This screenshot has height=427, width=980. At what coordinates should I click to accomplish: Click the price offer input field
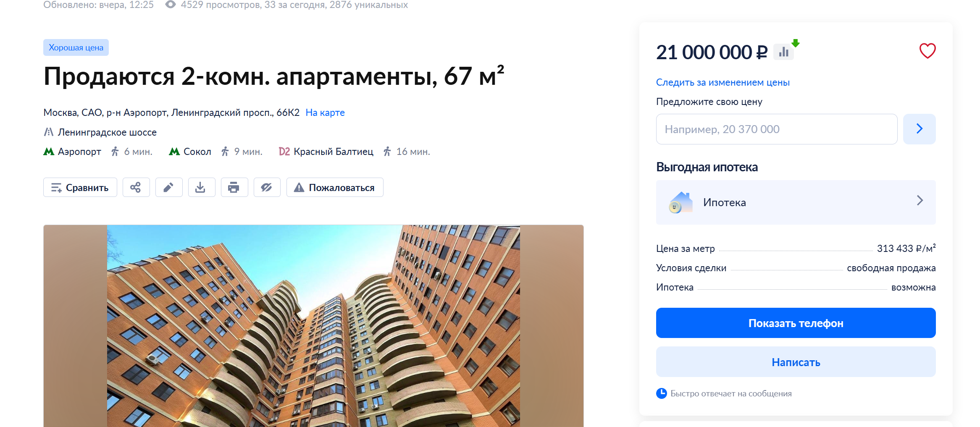(777, 129)
